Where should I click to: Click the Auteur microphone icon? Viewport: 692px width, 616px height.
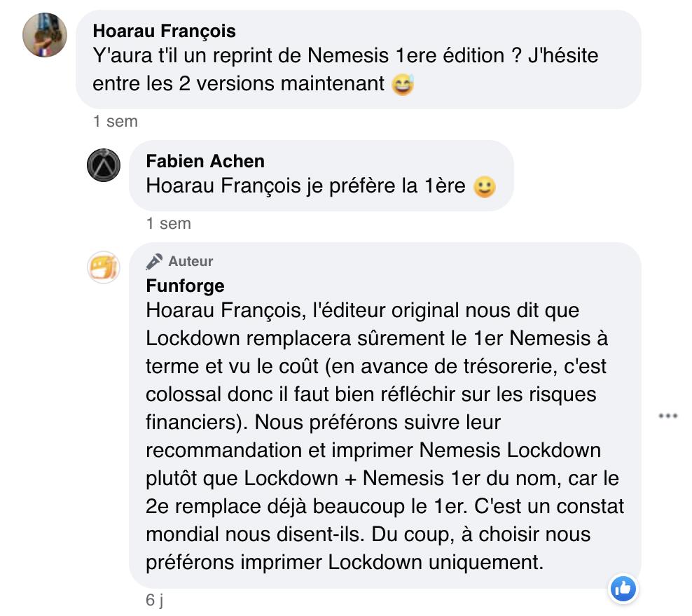154,262
